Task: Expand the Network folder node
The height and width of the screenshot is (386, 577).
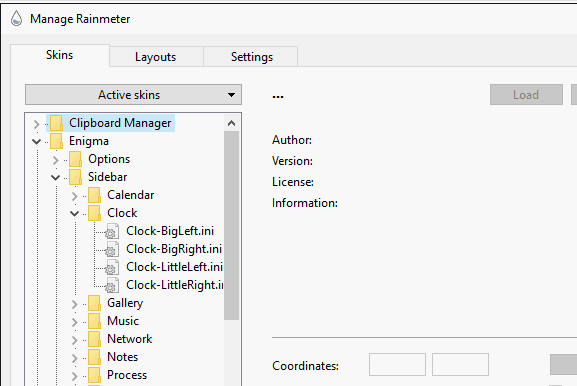Action: pos(75,340)
